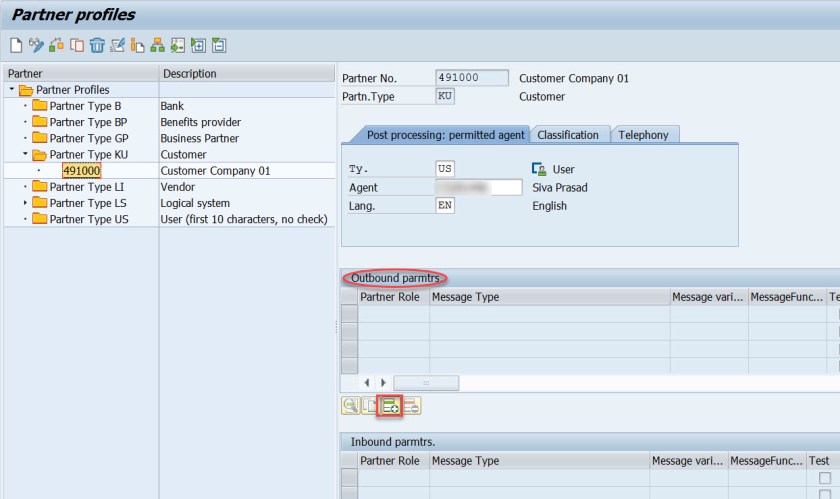840x499 pixels.
Task: Click the hierarchy tree toolbar icon
Action: tap(158, 46)
